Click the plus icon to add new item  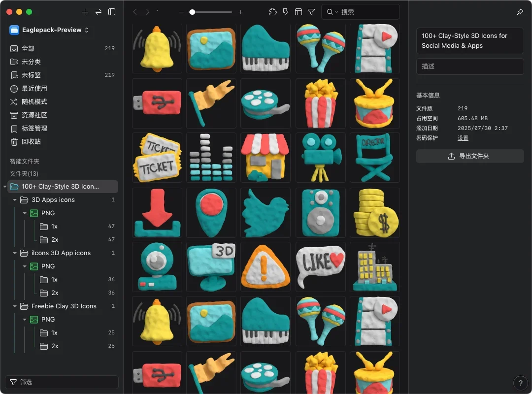tap(85, 12)
